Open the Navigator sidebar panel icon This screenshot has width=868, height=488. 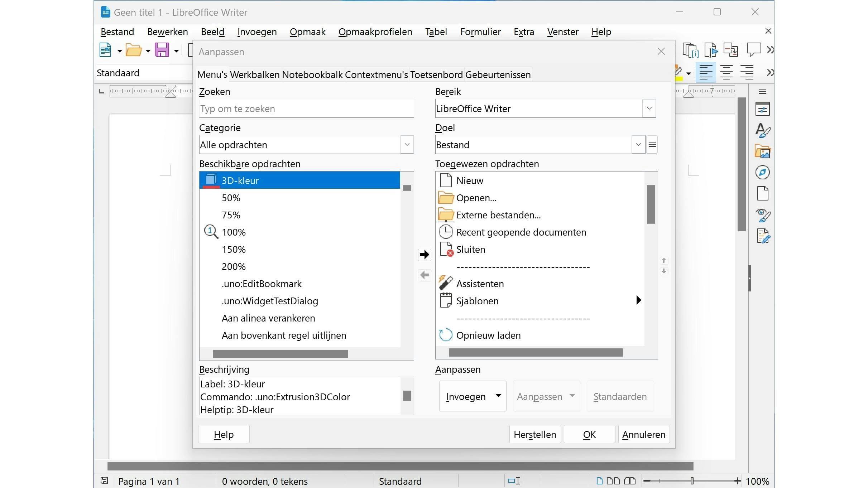click(x=762, y=173)
